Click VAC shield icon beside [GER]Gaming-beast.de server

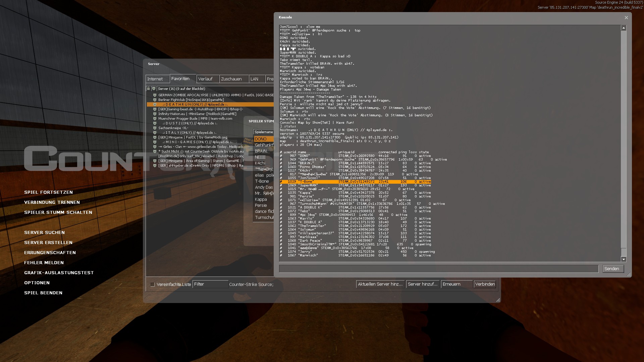click(155, 109)
